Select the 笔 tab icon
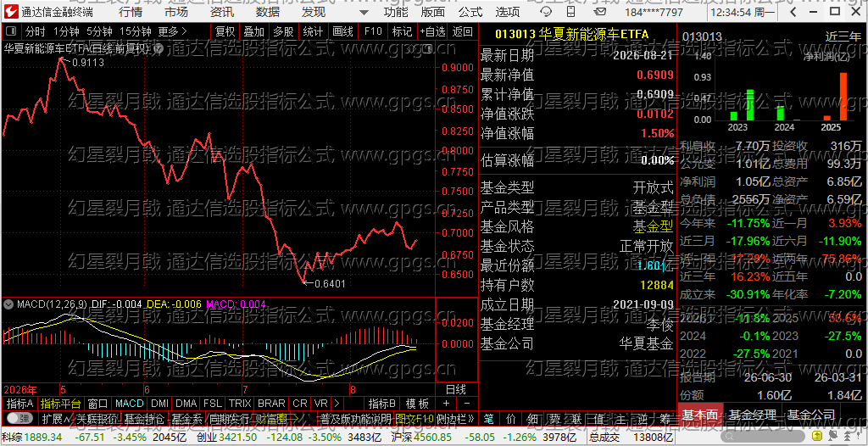The image size is (868, 446). point(489,418)
